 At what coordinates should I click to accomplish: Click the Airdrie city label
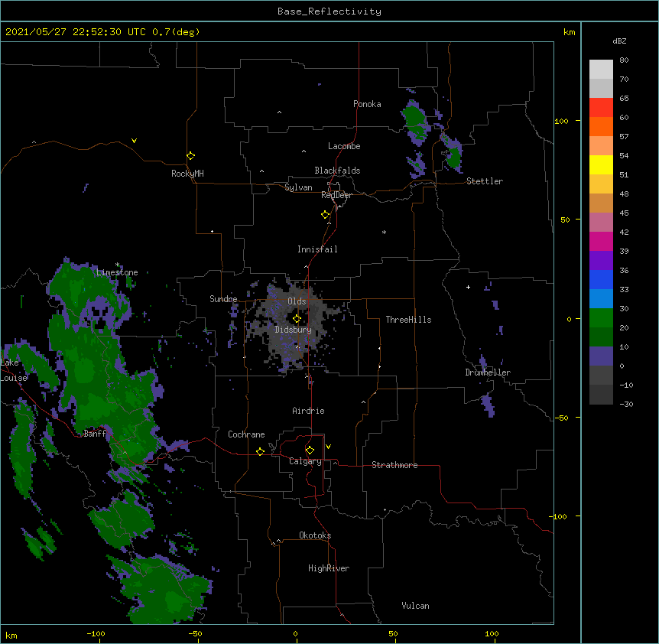tap(309, 411)
